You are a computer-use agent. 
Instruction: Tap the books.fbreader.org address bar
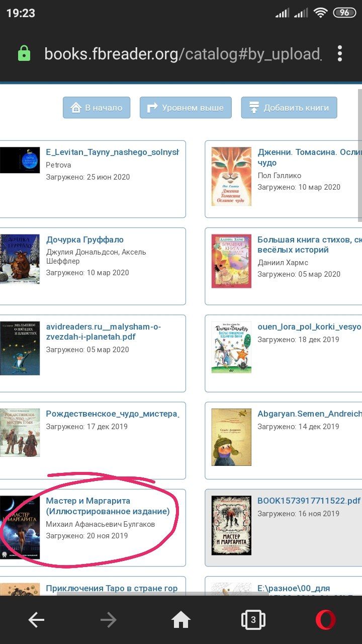(x=182, y=54)
